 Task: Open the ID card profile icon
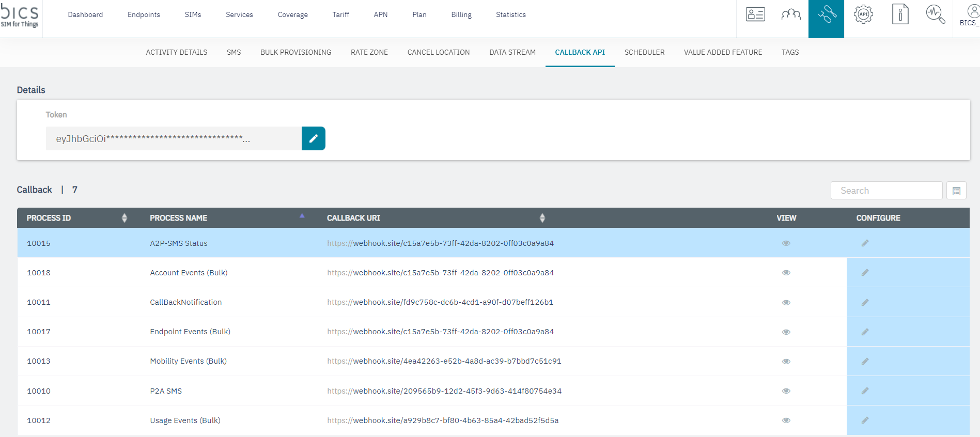coord(755,14)
